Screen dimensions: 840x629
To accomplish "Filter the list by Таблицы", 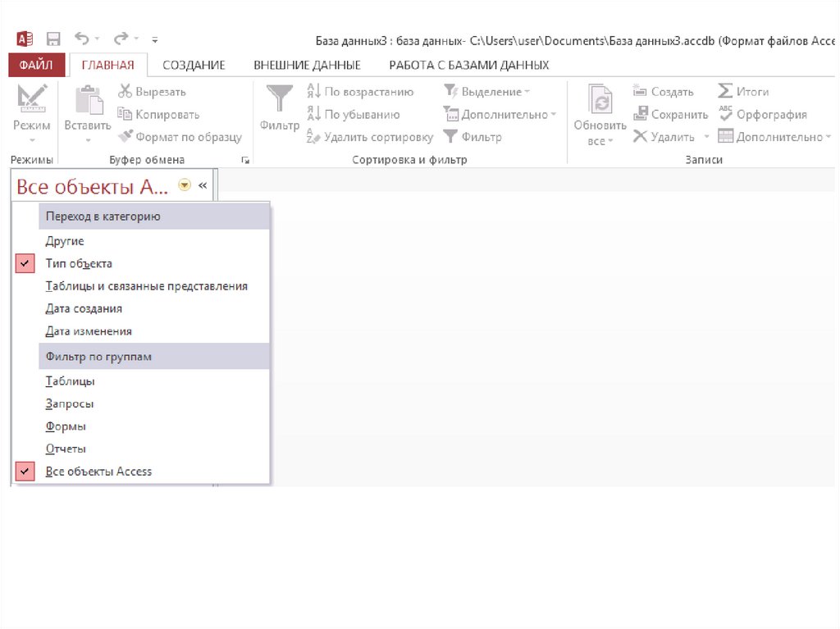I will pyautogui.click(x=70, y=381).
